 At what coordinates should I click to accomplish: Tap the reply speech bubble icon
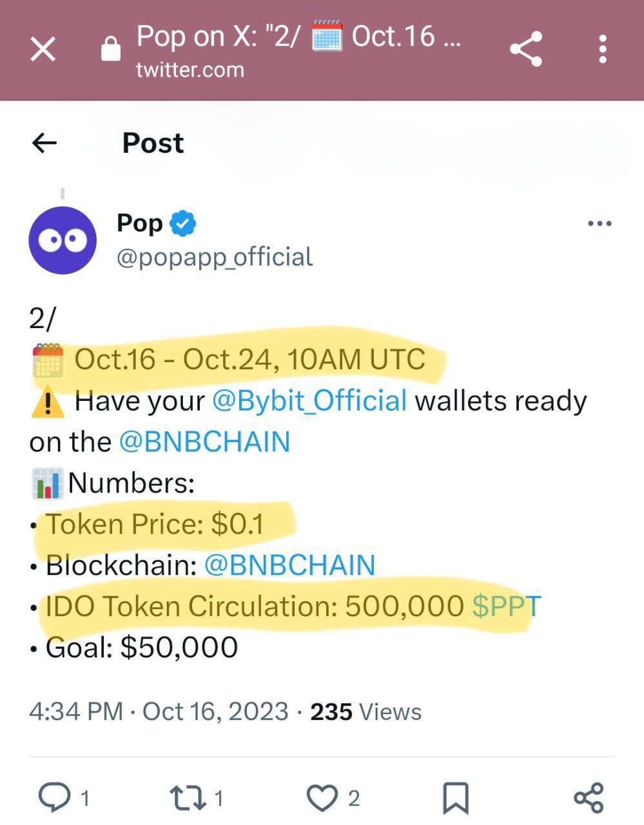[54, 798]
